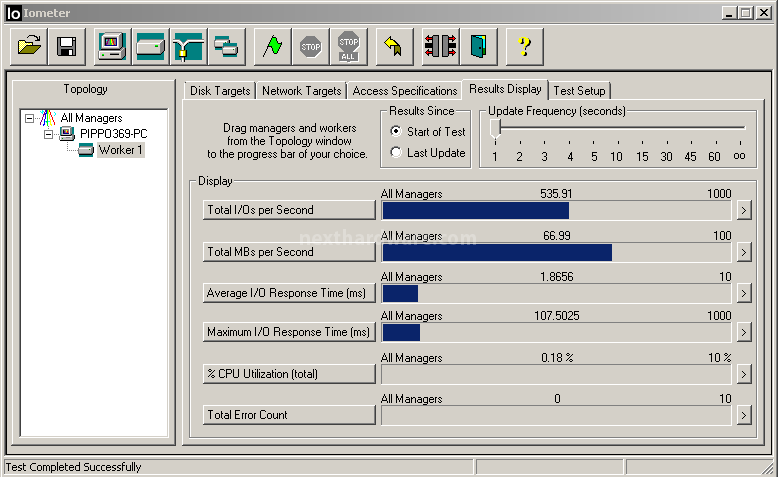Add new network worker icon

point(189,47)
